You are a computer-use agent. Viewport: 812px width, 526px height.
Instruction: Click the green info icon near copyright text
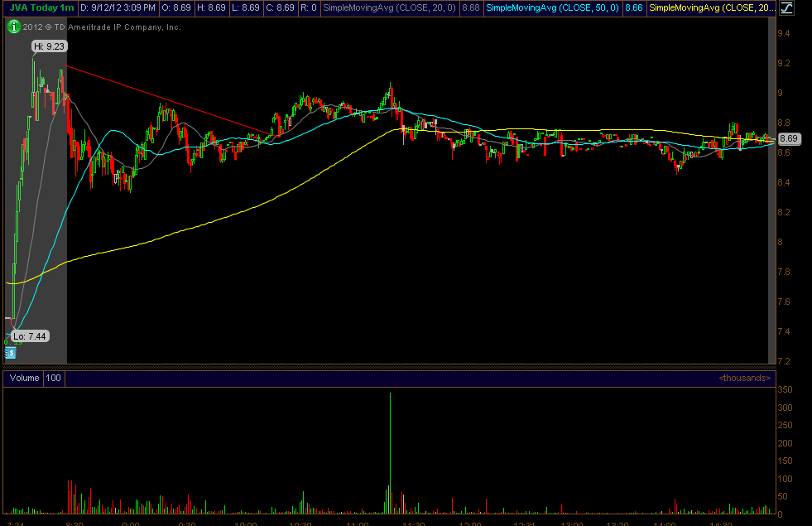coord(13,27)
